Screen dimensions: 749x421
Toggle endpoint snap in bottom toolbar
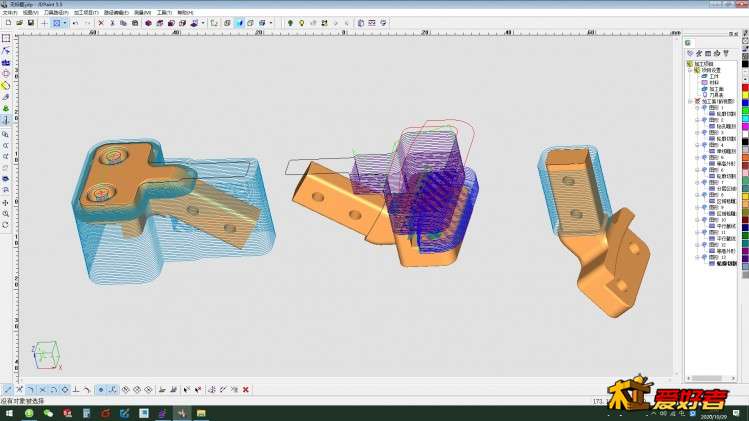(x=8, y=390)
